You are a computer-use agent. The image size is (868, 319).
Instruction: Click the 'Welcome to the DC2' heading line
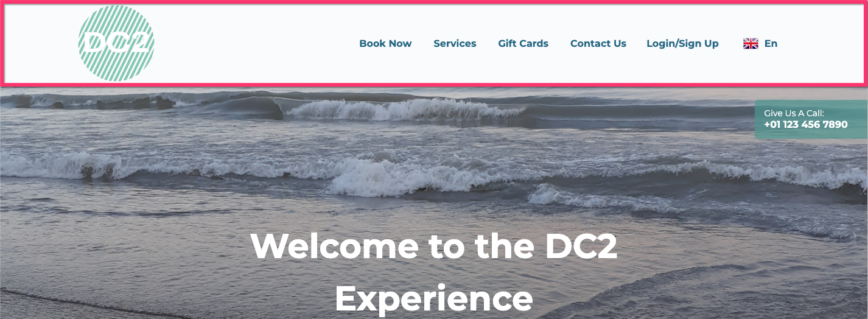pyautogui.click(x=433, y=246)
